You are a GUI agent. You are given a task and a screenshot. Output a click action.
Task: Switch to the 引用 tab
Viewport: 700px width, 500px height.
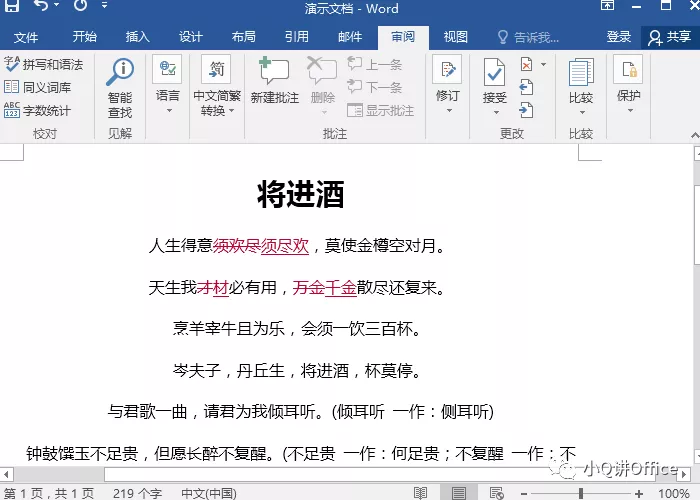[x=297, y=37]
